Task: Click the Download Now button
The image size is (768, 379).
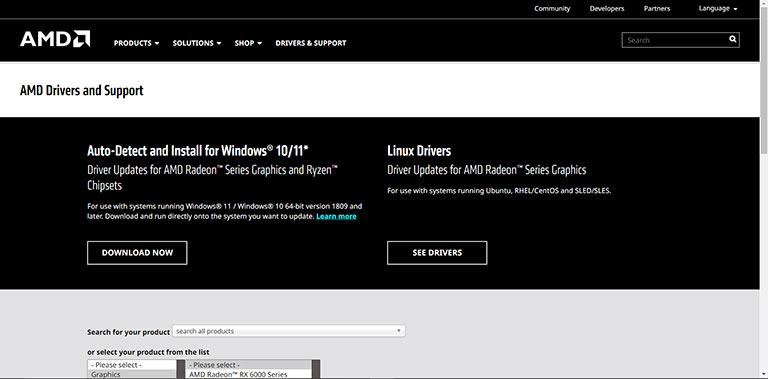Action: pyautogui.click(x=137, y=253)
